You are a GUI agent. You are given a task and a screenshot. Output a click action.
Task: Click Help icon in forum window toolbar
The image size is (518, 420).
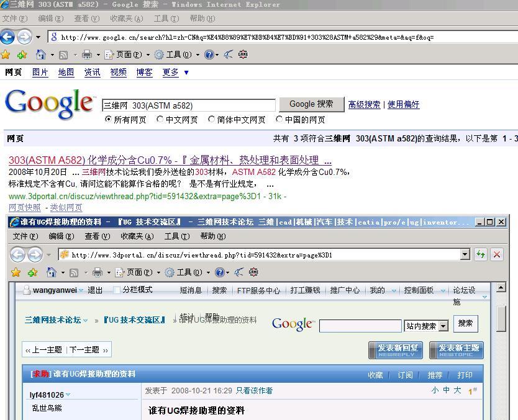click(x=220, y=272)
